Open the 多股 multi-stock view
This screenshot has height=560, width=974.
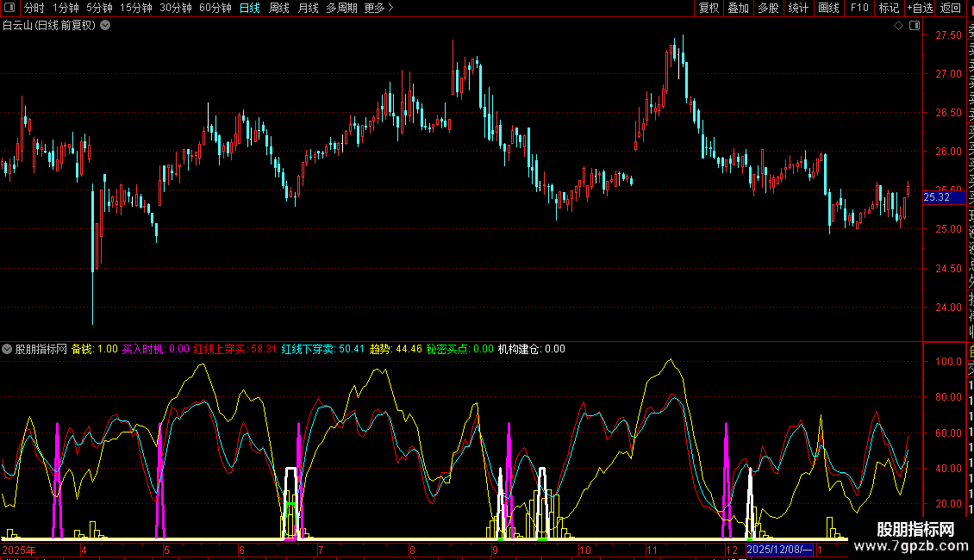pos(768,8)
